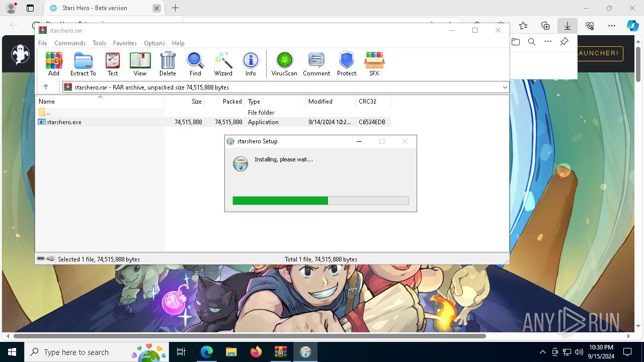The width and height of the screenshot is (644, 362).
Task: Go up one folder level arrow
Action: (46, 87)
